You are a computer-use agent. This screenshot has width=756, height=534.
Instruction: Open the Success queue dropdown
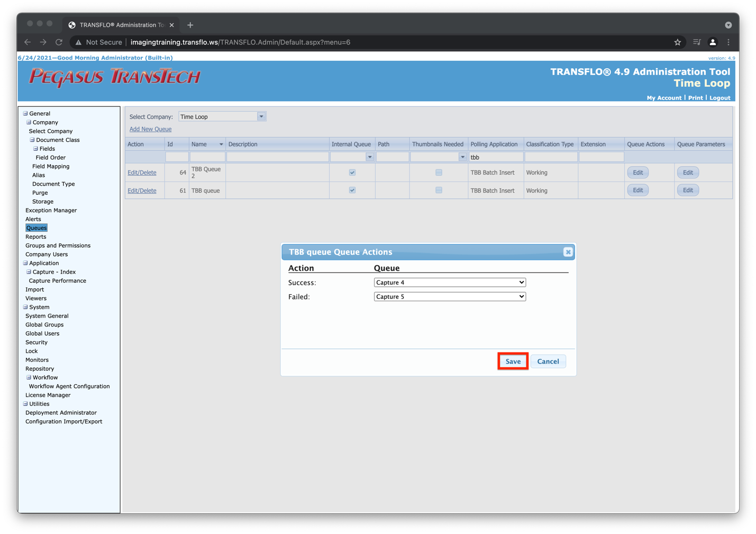coord(450,283)
